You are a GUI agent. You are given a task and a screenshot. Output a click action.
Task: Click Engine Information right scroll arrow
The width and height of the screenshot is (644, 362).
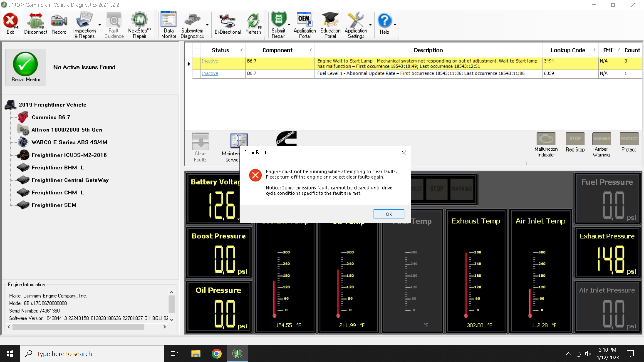pyautogui.click(x=165, y=327)
